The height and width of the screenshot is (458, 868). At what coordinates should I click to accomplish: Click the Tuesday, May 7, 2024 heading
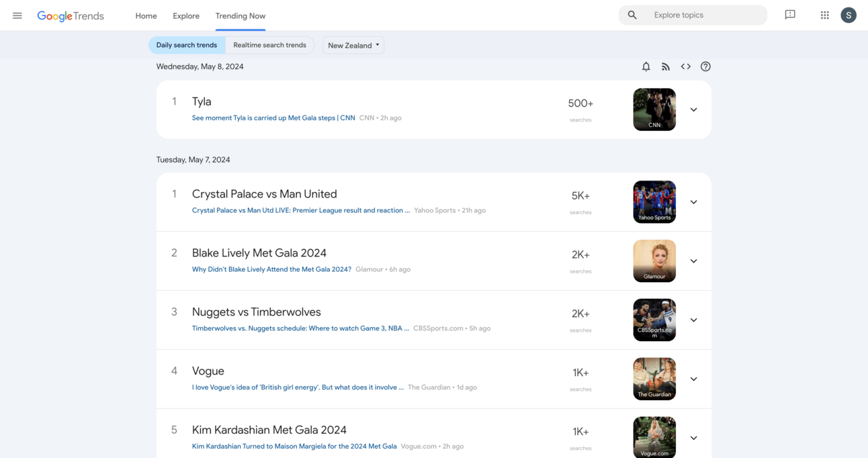coord(193,160)
